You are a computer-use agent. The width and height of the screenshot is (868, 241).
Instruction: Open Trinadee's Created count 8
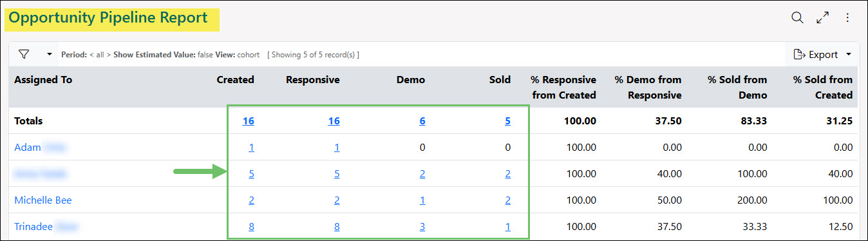(x=251, y=227)
